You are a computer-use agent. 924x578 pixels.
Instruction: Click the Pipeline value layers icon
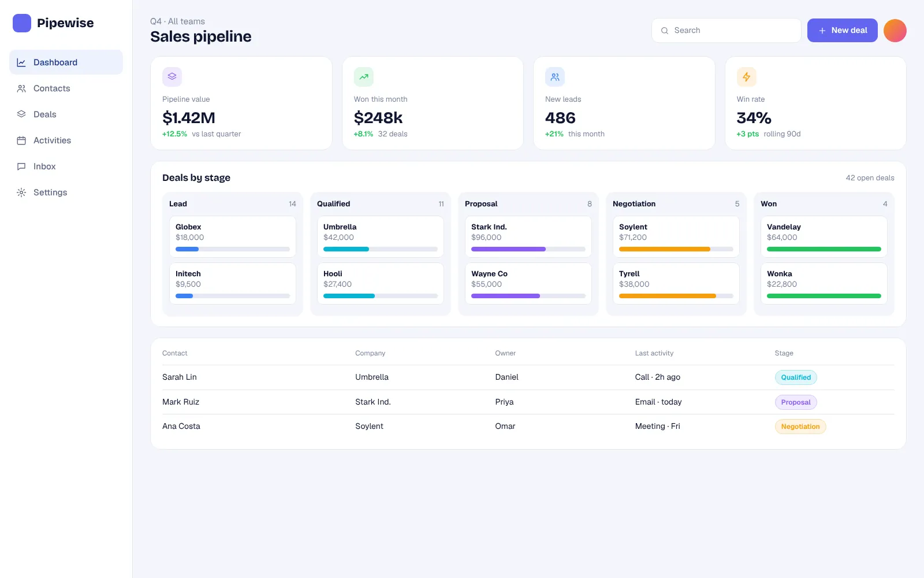(x=172, y=77)
